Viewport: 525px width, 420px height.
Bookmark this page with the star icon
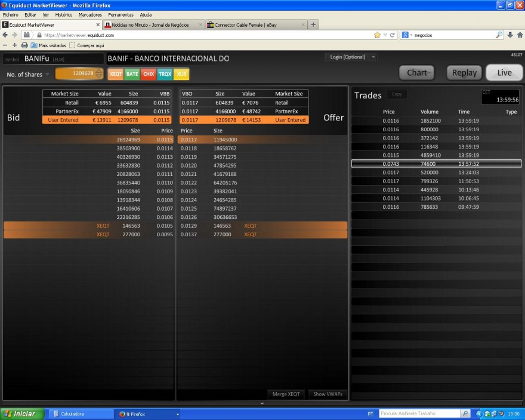[377, 35]
